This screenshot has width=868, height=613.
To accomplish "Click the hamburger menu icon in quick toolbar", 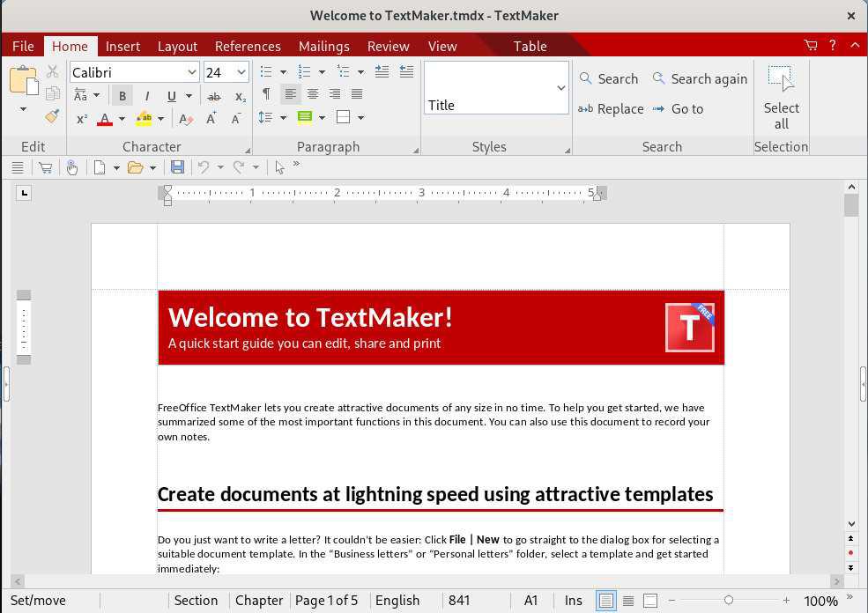I will (18, 167).
